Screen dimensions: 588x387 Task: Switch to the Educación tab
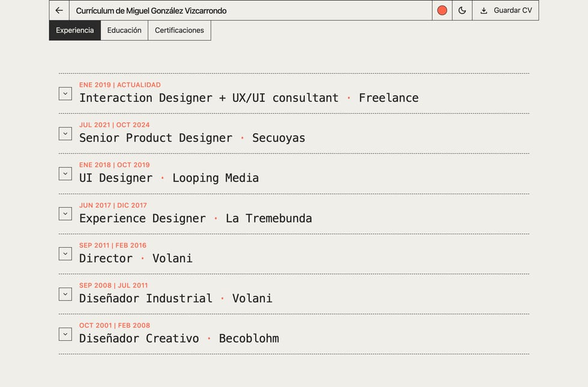125,31
